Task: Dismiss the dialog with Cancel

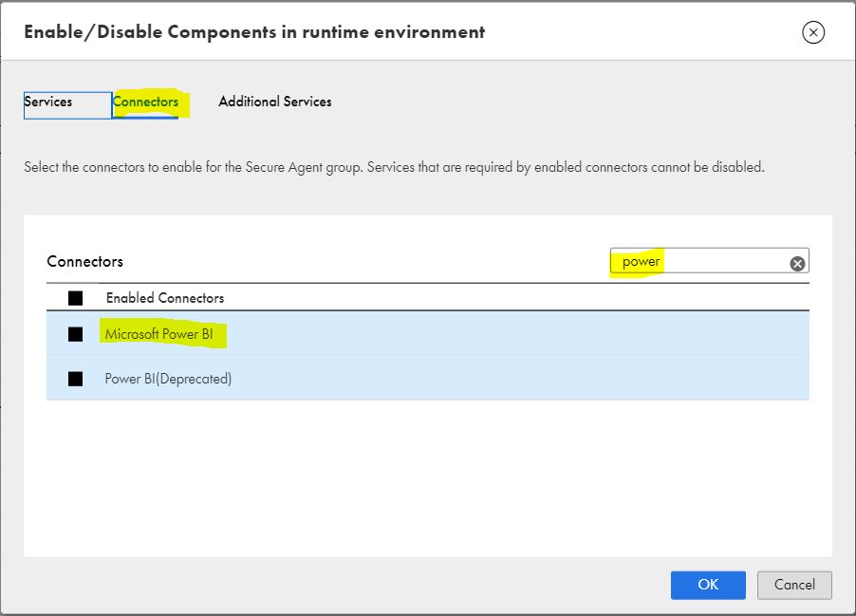Action: tap(794, 585)
